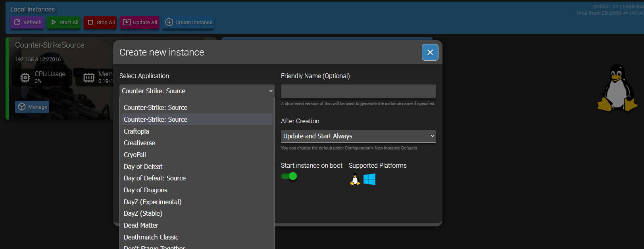Click the Start instance on boot label
The height and width of the screenshot is (249, 644).
(x=311, y=165)
